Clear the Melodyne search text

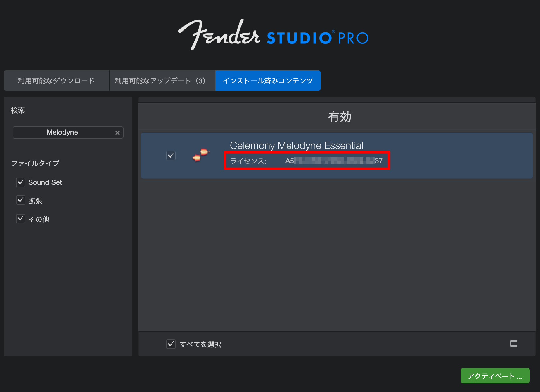(x=117, y=133)
